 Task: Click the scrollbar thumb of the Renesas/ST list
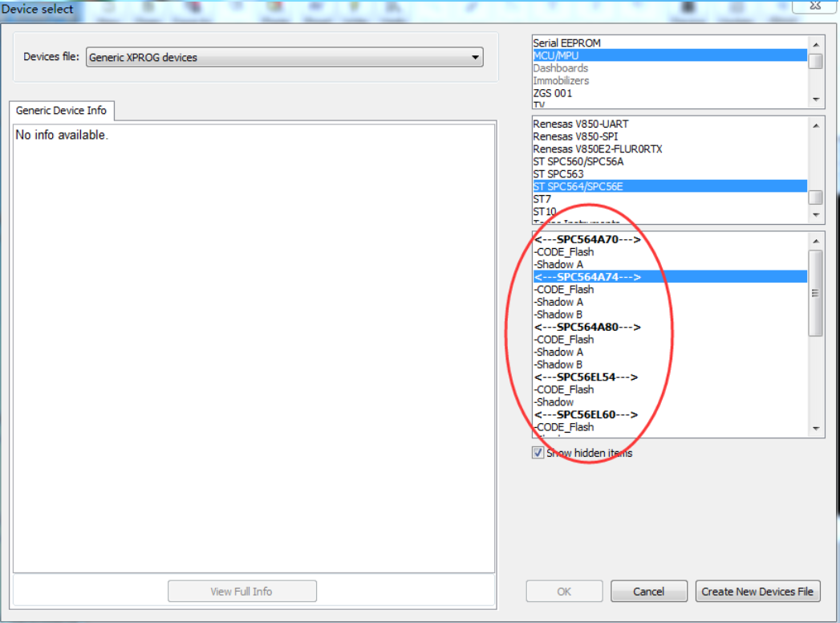[815, 197]
